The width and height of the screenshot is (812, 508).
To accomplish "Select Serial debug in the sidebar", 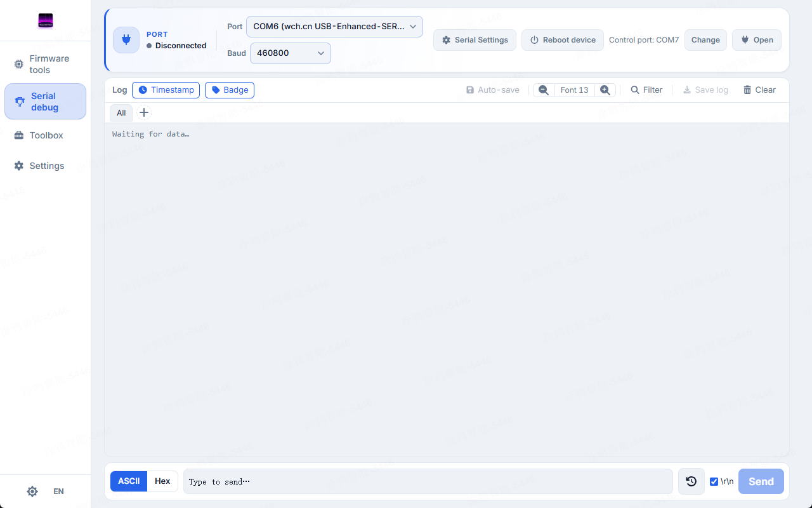I will (x=45, y=102).
